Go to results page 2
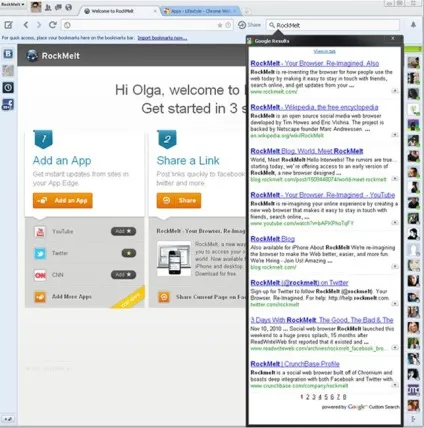Viewport: 424px width, 428px height. 308,397
